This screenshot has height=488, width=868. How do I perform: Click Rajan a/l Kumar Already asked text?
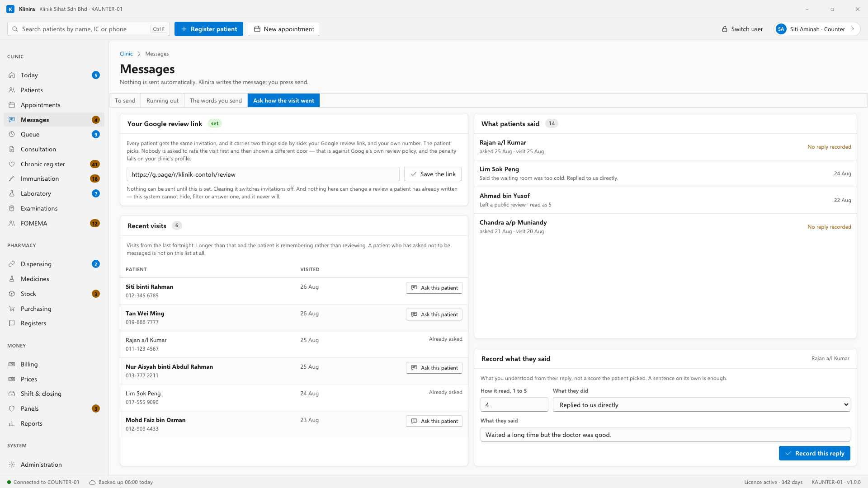point(445,339)
